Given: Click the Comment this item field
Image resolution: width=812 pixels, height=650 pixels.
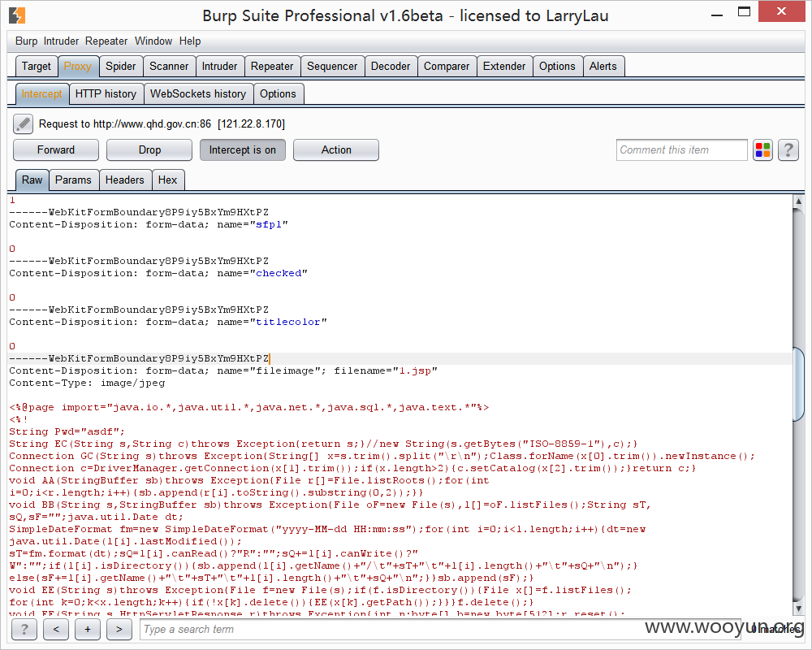Looking at the screenshot, I should pyautogui.click(x=681, y=150).
